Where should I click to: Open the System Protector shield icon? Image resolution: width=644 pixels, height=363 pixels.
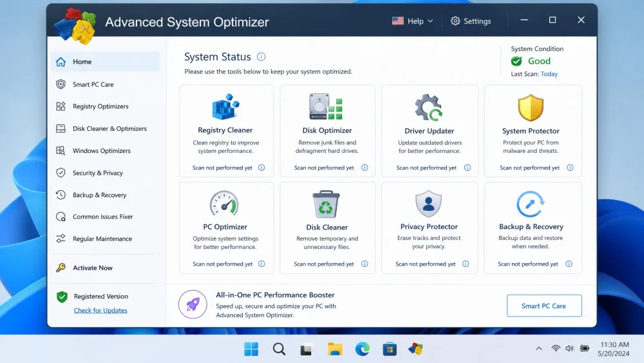(531, 108)
